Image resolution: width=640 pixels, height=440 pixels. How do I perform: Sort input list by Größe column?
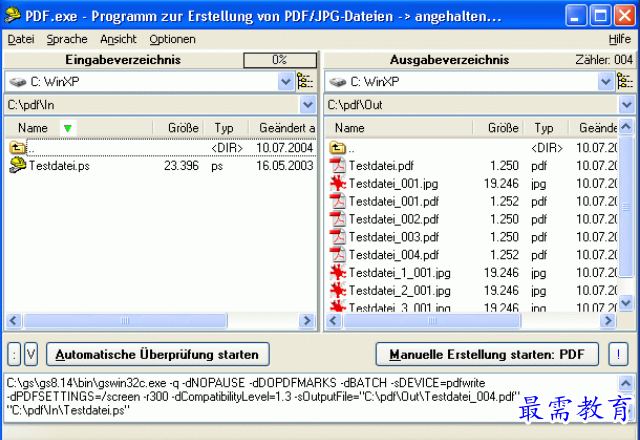point(179,128)
